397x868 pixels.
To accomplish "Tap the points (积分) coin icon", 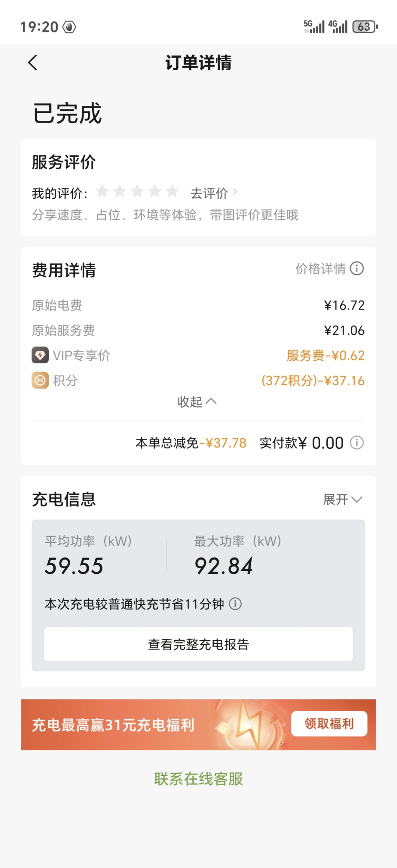I will click(40, 380).
